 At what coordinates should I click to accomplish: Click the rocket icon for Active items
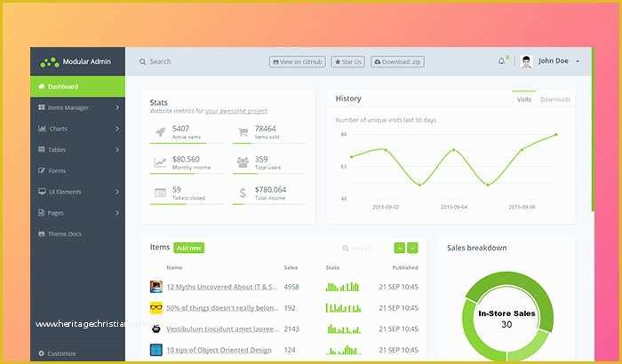pos(160,132)
